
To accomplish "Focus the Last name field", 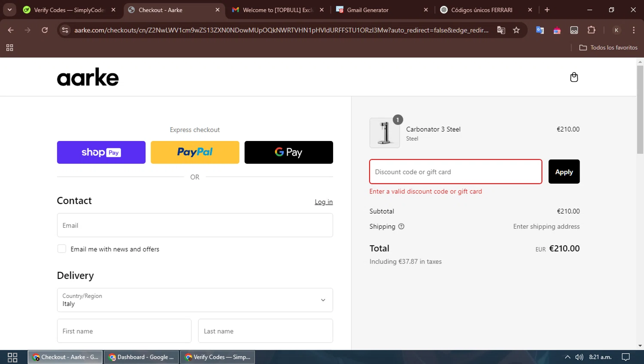I will pyautogui.click(x=265, y=331).
